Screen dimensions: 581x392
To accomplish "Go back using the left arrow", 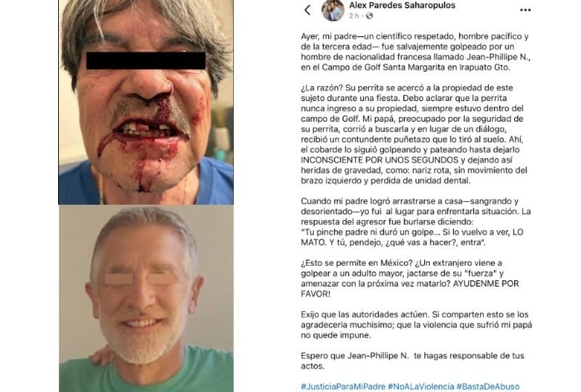I will [x=307, y=10].
